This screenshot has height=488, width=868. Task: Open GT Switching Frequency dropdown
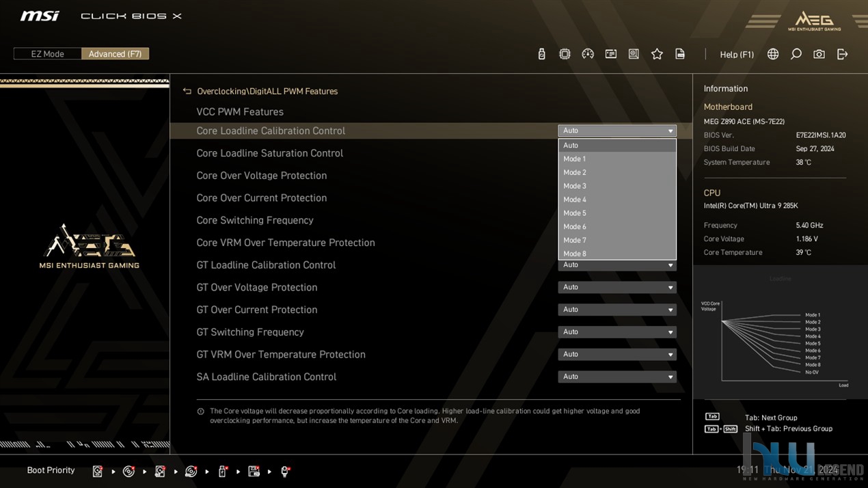(617, 332)
